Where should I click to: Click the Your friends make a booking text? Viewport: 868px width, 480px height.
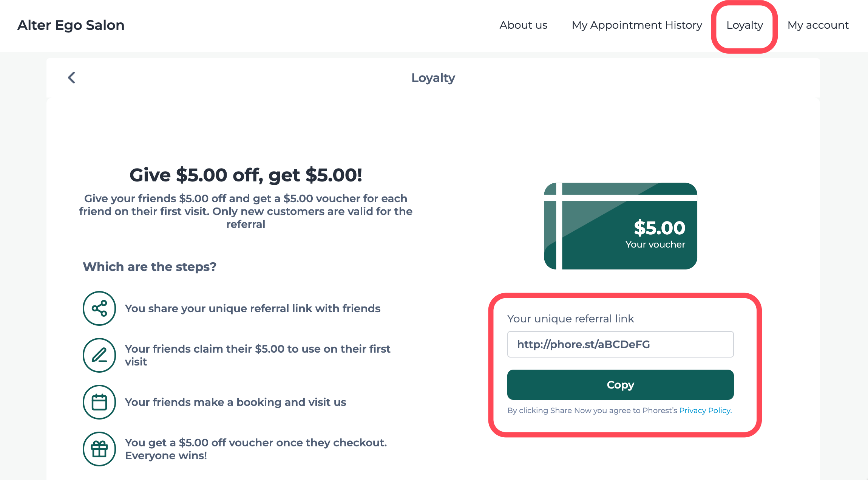[x=236, y=402]
